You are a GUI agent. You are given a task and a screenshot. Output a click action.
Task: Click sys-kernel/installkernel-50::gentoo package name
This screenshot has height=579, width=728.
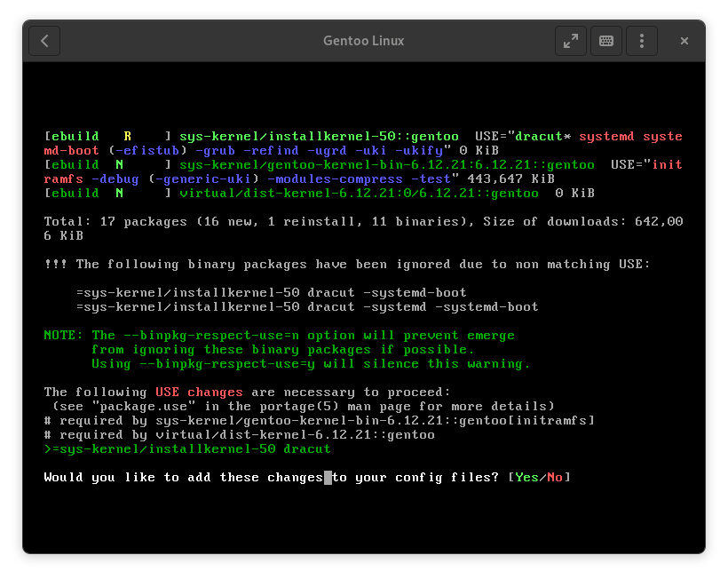pos(319,137)
